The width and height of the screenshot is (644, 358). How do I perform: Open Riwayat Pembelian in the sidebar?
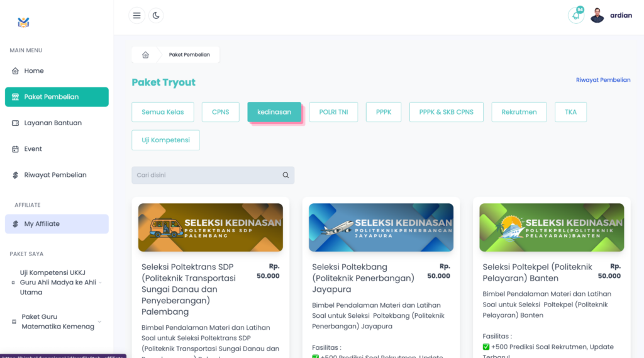pyautogui.click(x=57, y=175)
